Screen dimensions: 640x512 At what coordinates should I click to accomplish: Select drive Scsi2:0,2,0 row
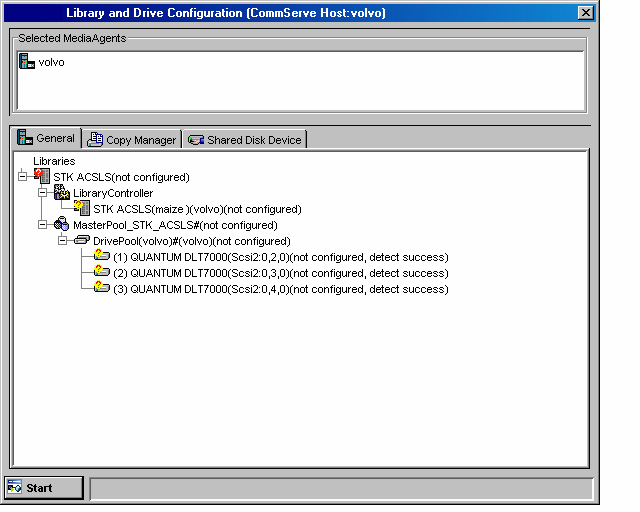(280, 257)
